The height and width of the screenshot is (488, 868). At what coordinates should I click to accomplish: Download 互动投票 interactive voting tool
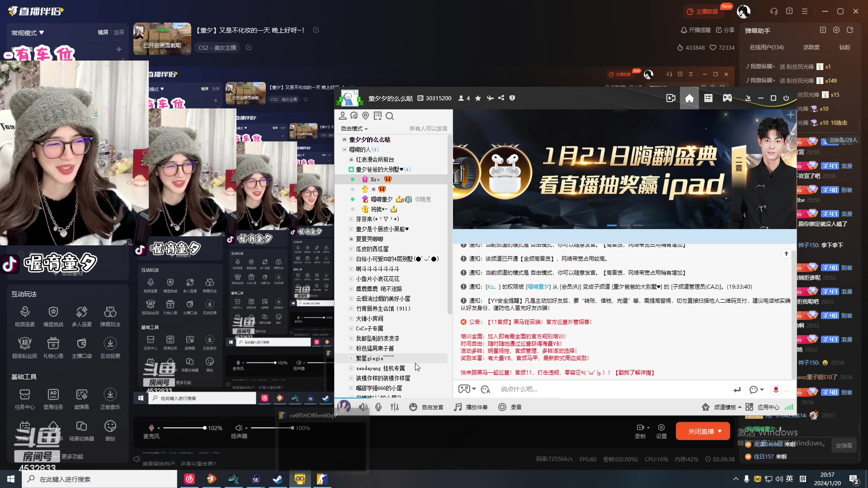pos(110,347)
